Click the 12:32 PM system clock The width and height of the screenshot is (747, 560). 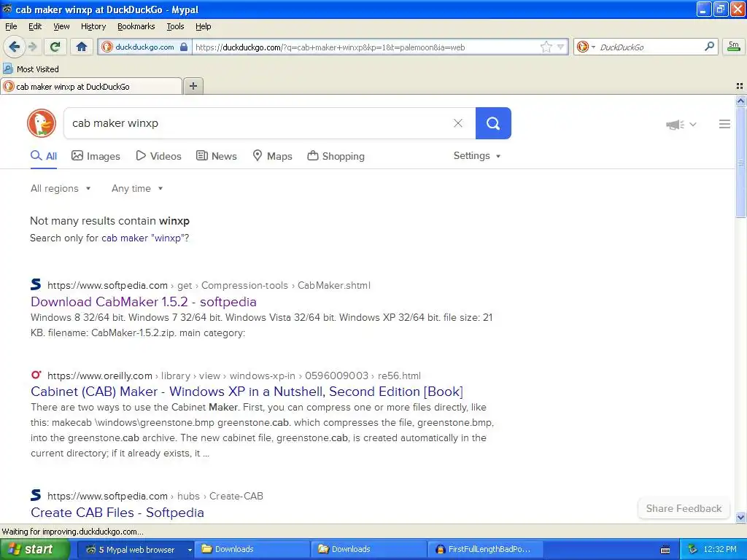(x=720, y=549)
